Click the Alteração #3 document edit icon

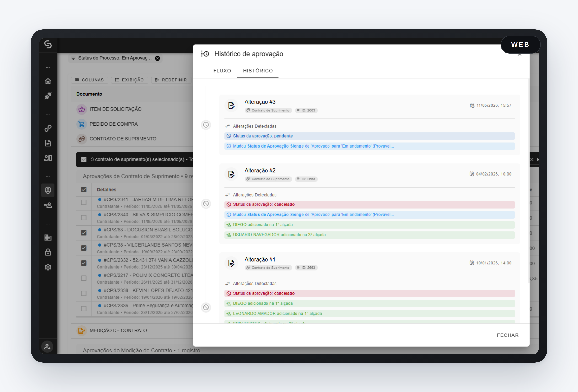tap(231, 106)
